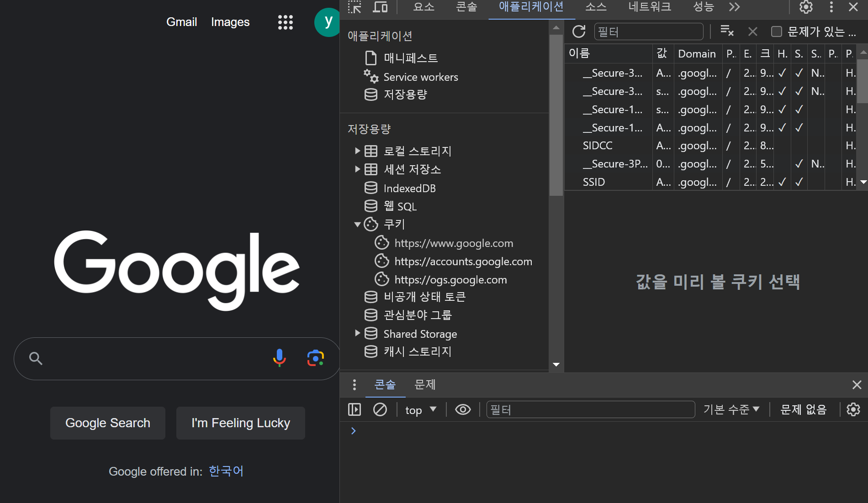868x503 pixels.
Task: Clear all cookies icon
Action: pos(727,31)
